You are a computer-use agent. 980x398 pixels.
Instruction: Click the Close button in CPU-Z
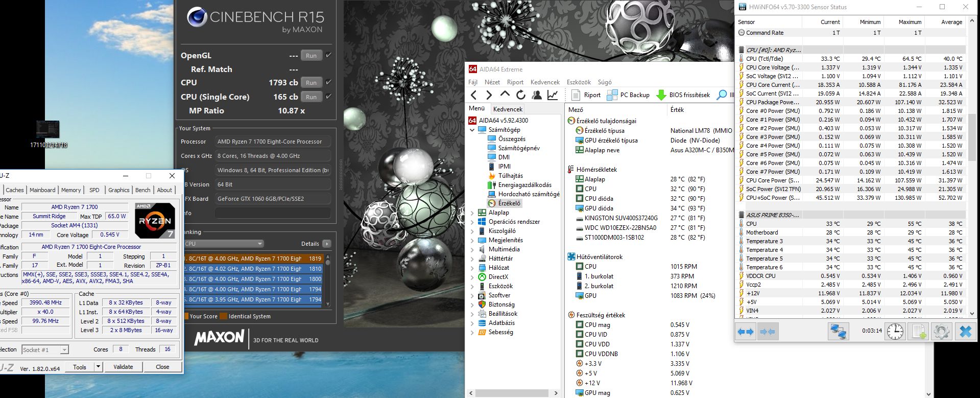[x=162, y=367]
